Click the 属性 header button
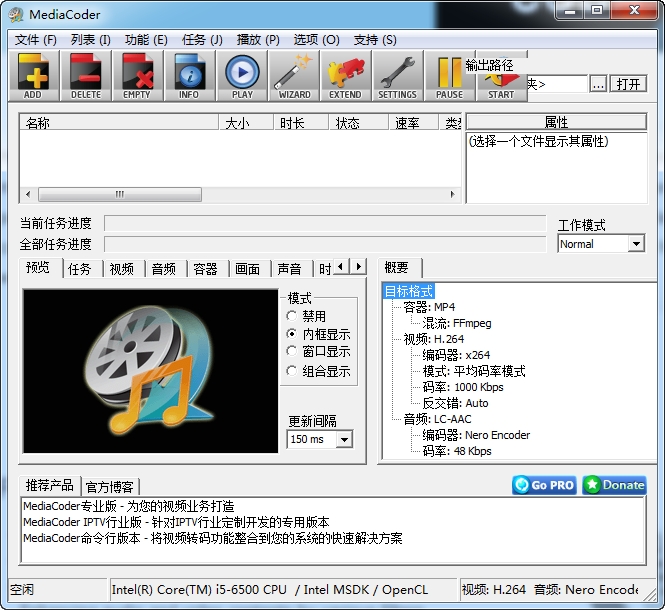This screenshot has width=665, height=610. coord(556,122)
